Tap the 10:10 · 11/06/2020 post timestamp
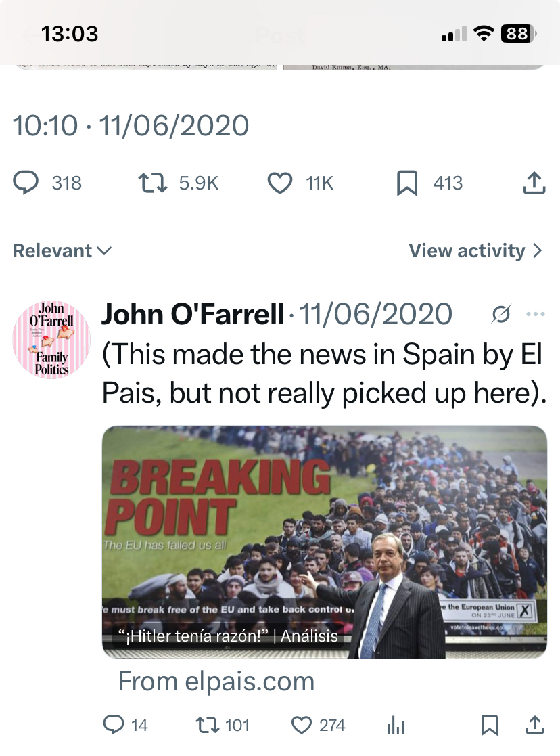 131,125
